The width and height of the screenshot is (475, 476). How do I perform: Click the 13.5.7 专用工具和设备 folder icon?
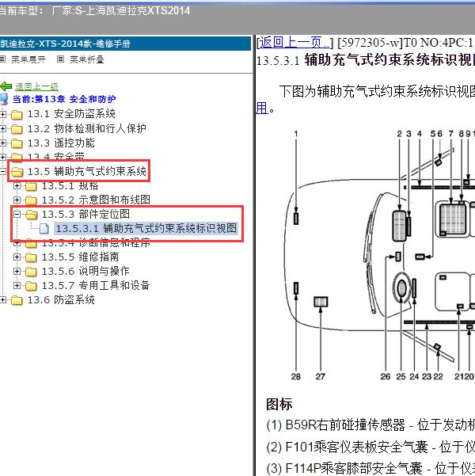pyautogui.click(x=31, y=286)
